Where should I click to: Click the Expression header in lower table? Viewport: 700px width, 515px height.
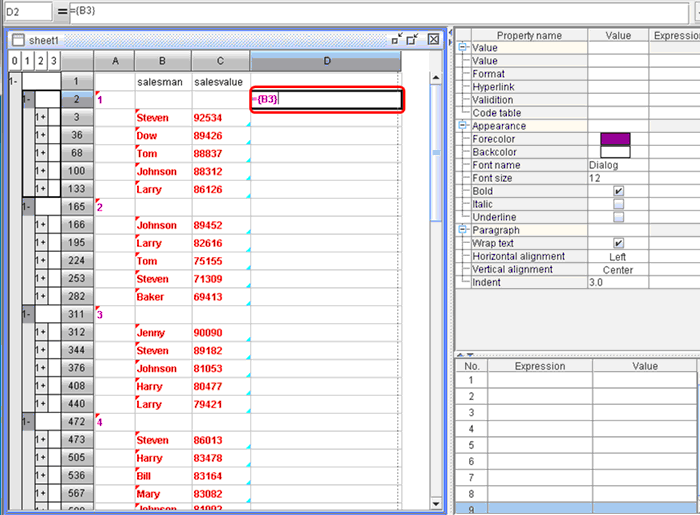pyautogui.click(x=540, y=366)
